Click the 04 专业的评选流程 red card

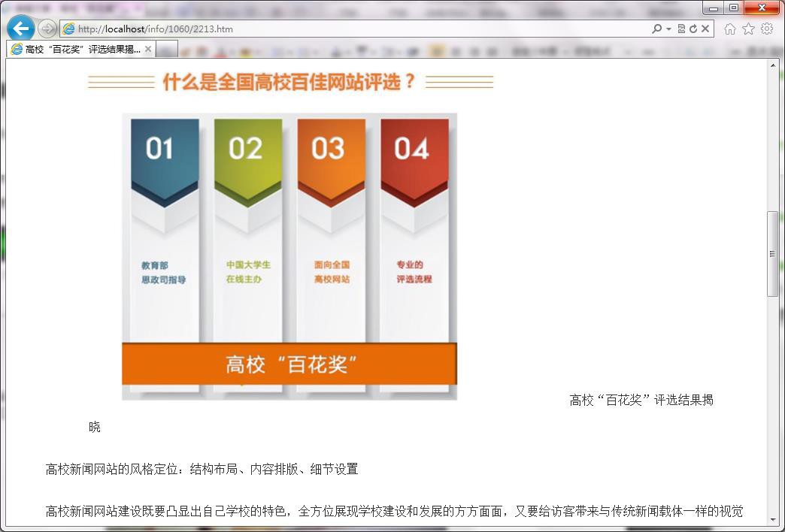414,225
